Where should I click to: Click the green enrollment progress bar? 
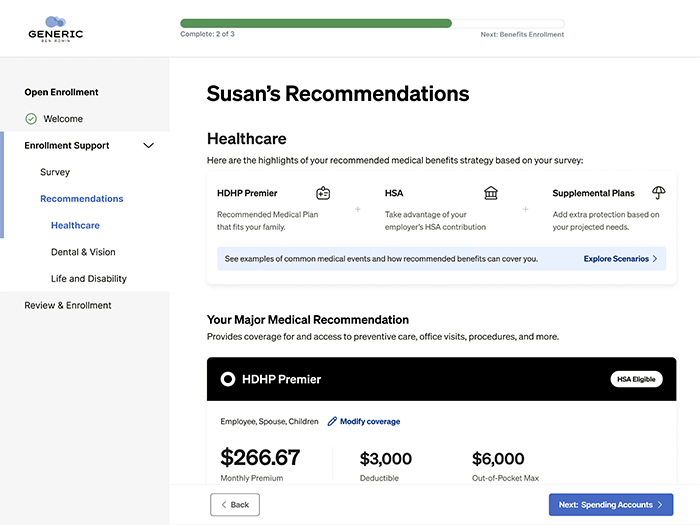coord(316,23)
